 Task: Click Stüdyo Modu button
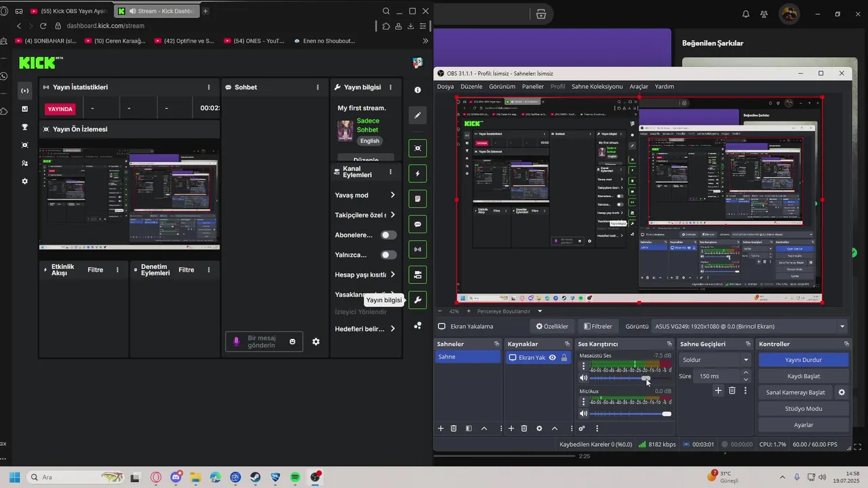pyautogui.click(x=804, y=409)
